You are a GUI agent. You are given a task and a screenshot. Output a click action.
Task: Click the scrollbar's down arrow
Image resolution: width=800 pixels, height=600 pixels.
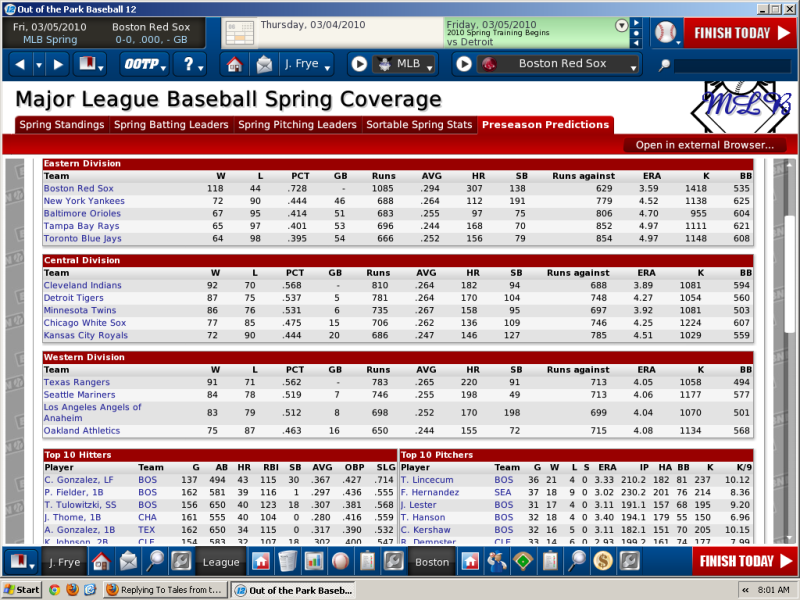tap(789, 537)
